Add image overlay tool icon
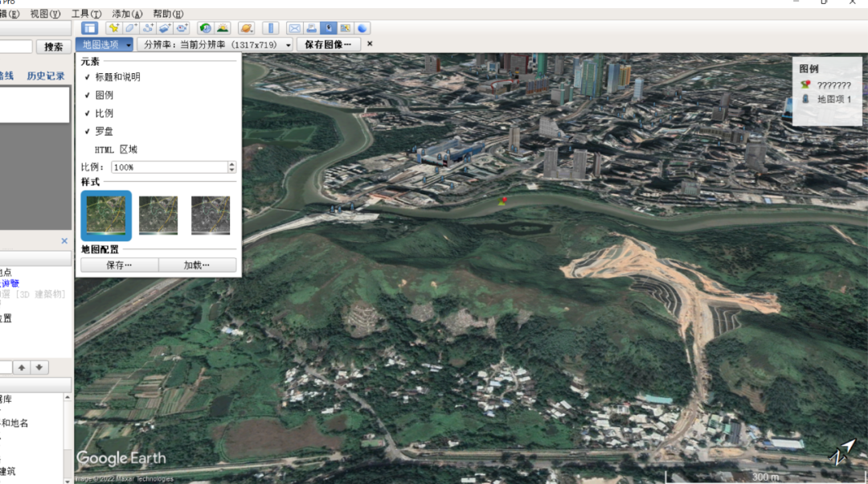This screenshot has width=868, height=484. point(165,28)
